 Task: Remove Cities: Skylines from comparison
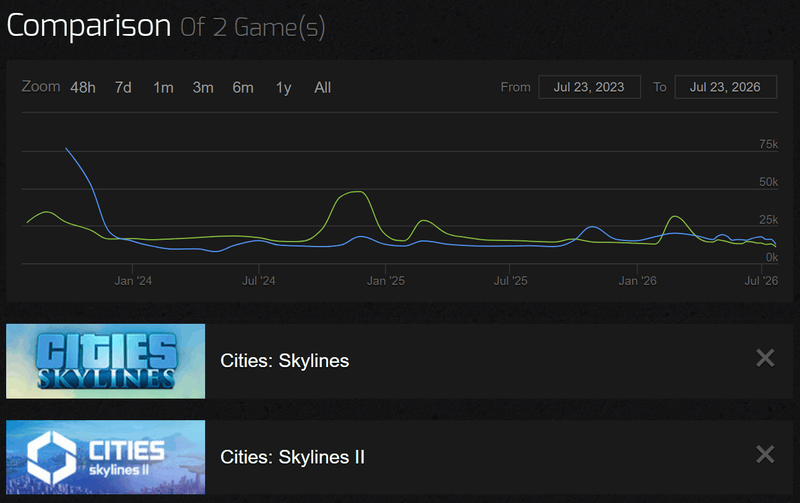click(765, 358)
